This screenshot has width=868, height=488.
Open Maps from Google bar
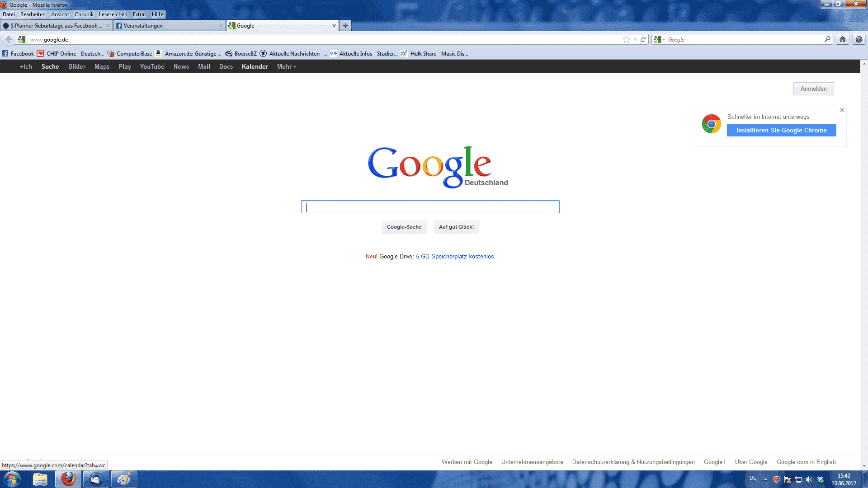click(102, 66)
